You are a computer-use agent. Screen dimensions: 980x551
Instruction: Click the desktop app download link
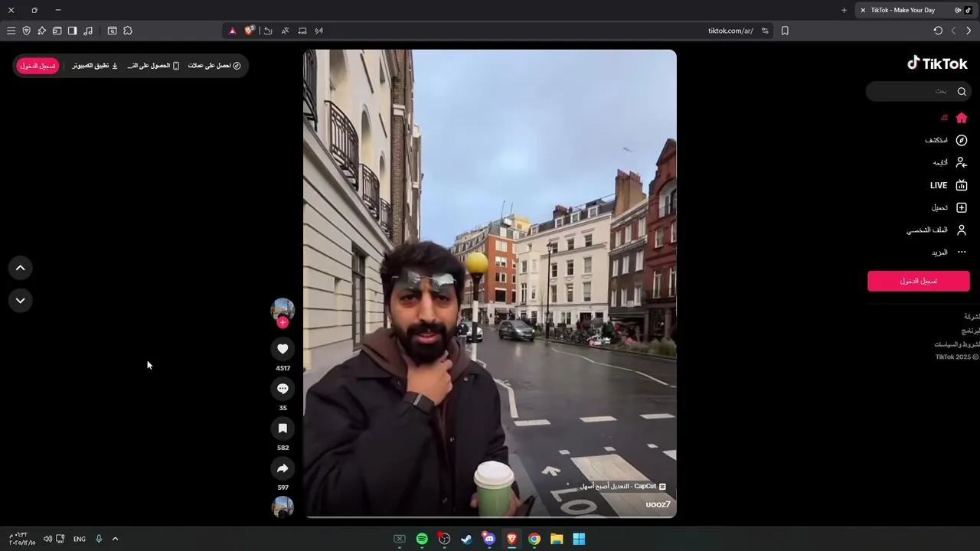95,66
